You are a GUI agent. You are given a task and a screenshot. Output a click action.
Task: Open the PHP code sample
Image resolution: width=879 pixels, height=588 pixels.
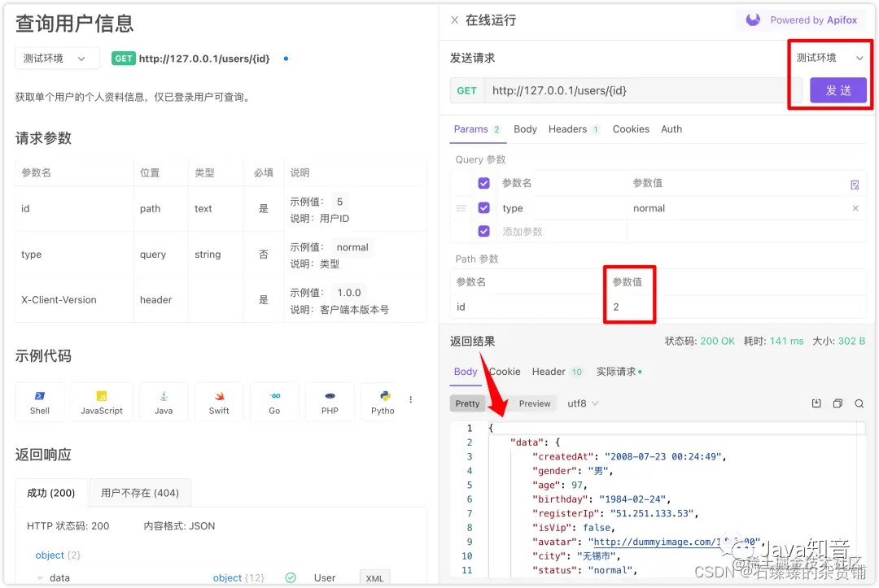[330, 401]
